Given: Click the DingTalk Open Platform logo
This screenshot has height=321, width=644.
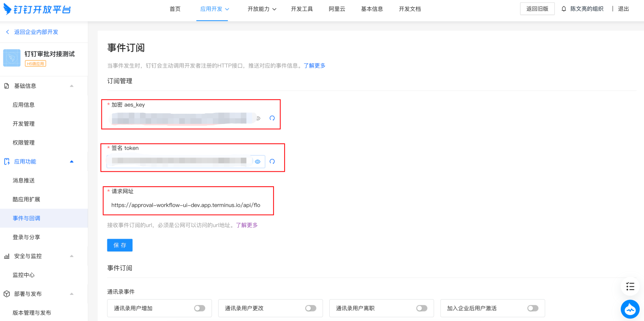Looking at the screenshot, I should (x=37, y=9).
